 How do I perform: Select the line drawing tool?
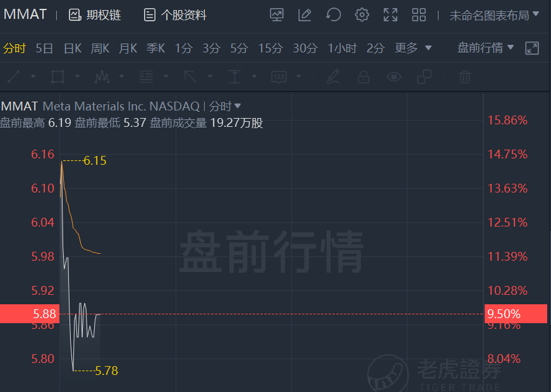(x=14, y=76)
